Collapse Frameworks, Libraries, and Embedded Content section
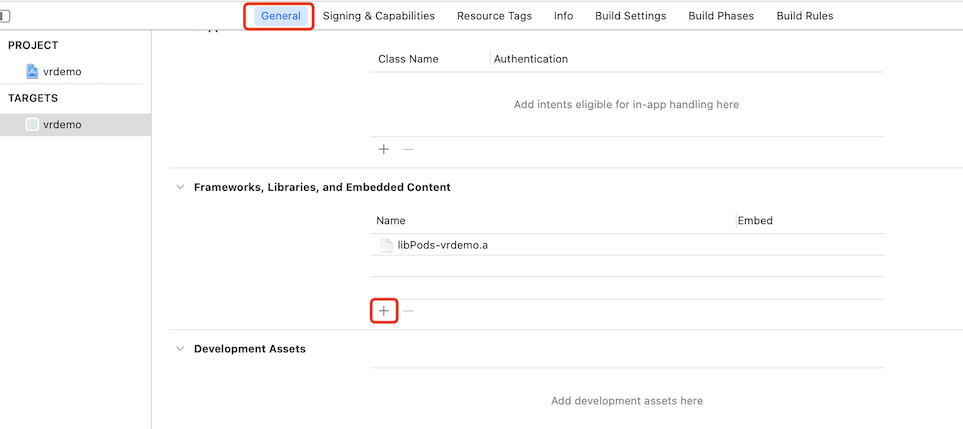The image size is (963, 429). 180,187
